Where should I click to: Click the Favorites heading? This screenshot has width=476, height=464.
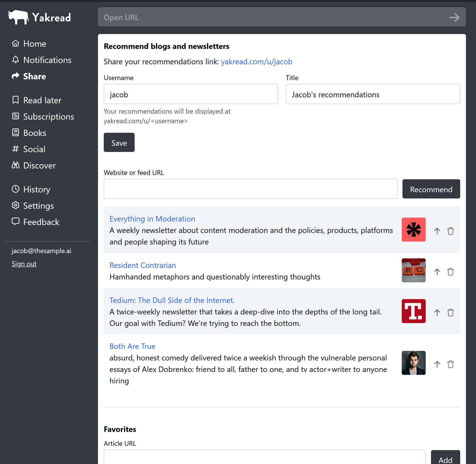pyautogui.click(x=120, y=429)
